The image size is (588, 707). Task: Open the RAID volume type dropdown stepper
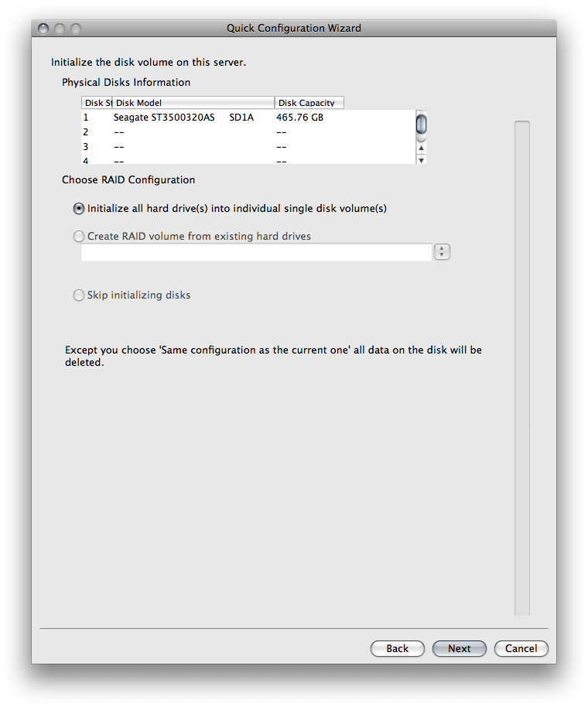[x=442, y=251]
